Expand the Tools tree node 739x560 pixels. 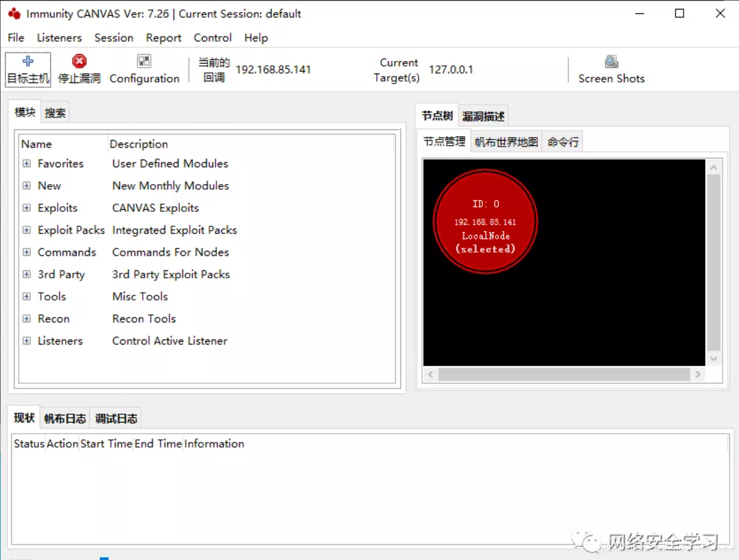[x=27, y=296]
